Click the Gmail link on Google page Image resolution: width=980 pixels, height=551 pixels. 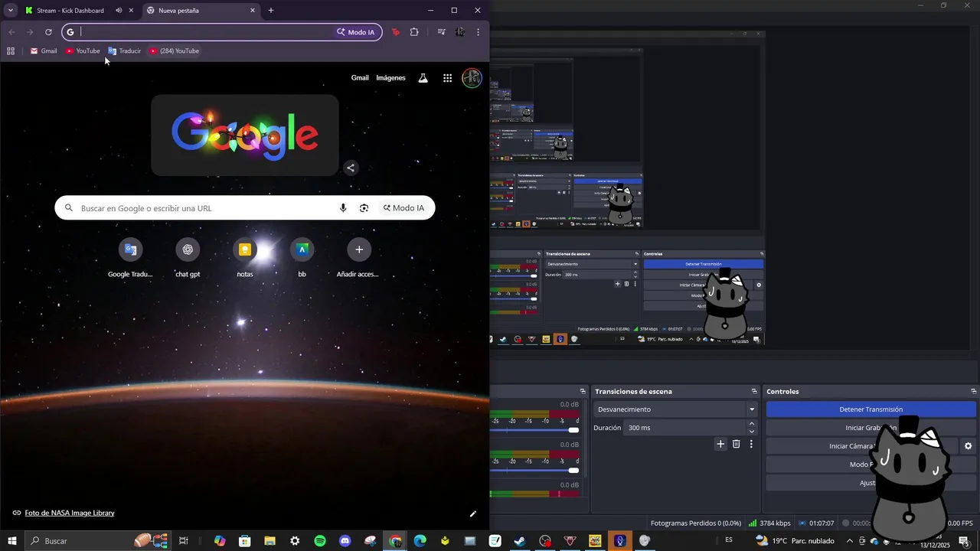(360, 78)
